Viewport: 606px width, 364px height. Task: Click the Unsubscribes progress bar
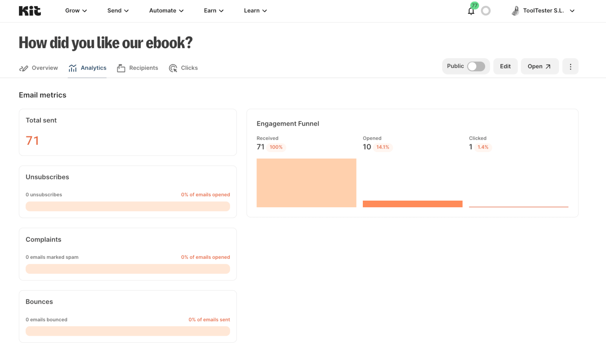128,206
